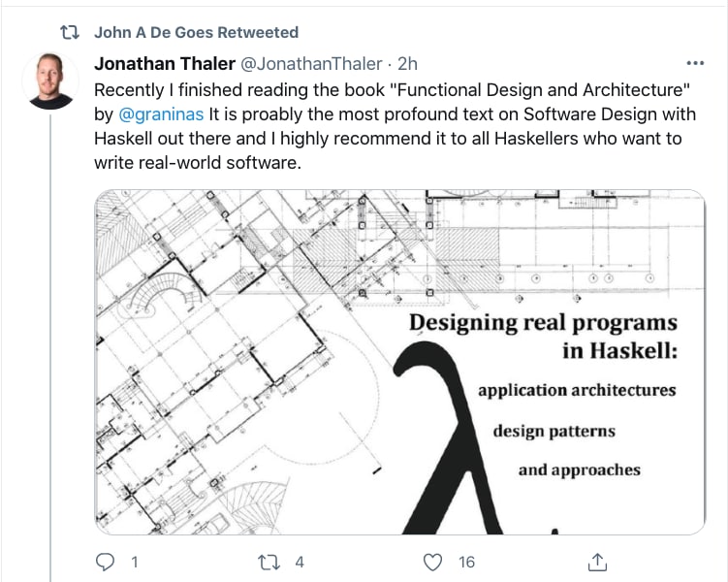Retweet the Jonathan Thaler tweet

(x=269, y=562)
